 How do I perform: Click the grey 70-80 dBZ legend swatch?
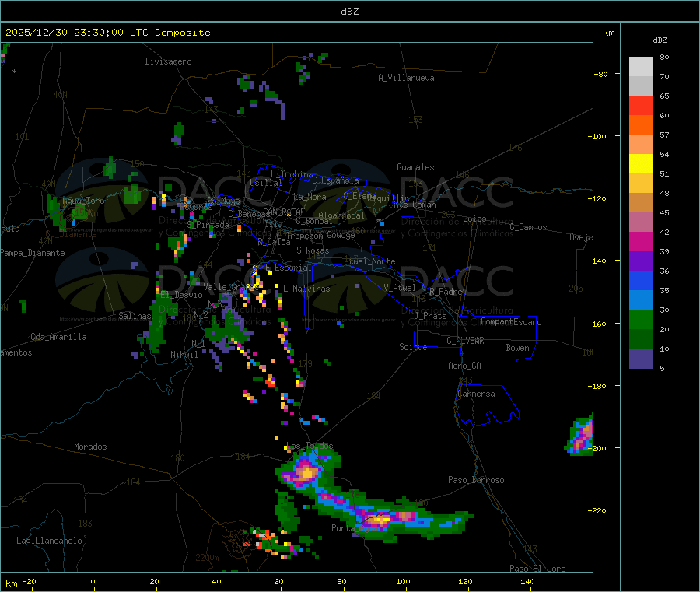coord(641,67)
